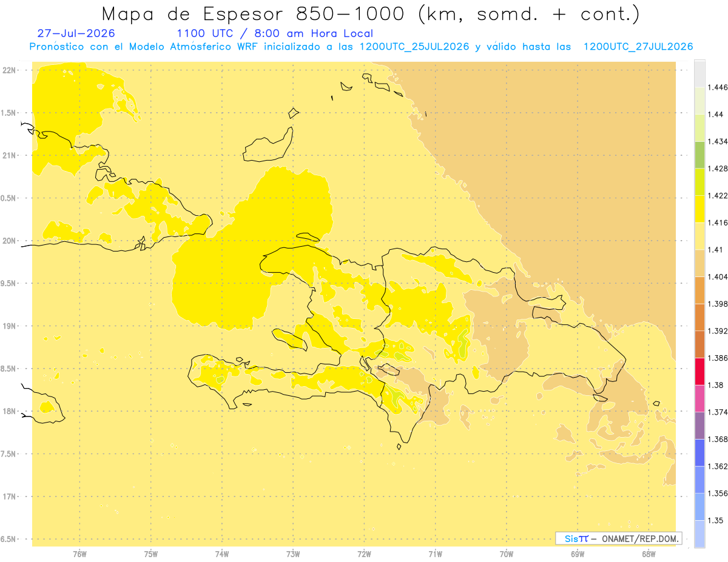728x562 pixels.
Task: Click the legend value '1.368'
Action: (x=717, y=439)
